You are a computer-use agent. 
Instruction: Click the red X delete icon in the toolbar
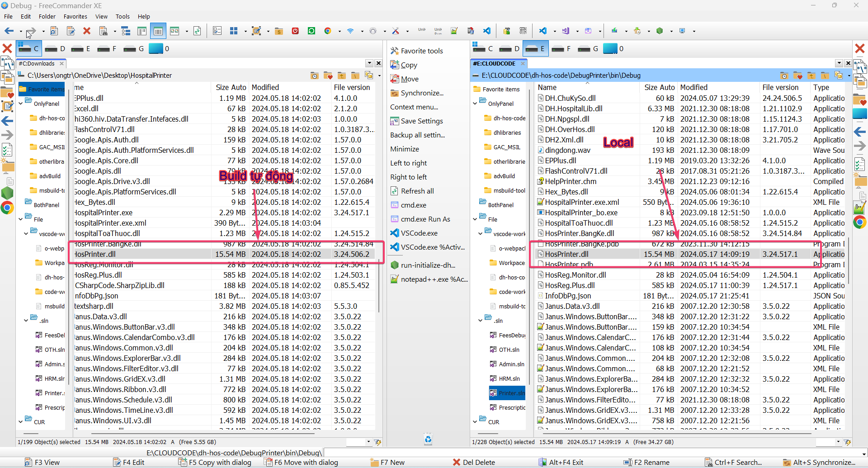pyautogui.click(x=87, y=31)
